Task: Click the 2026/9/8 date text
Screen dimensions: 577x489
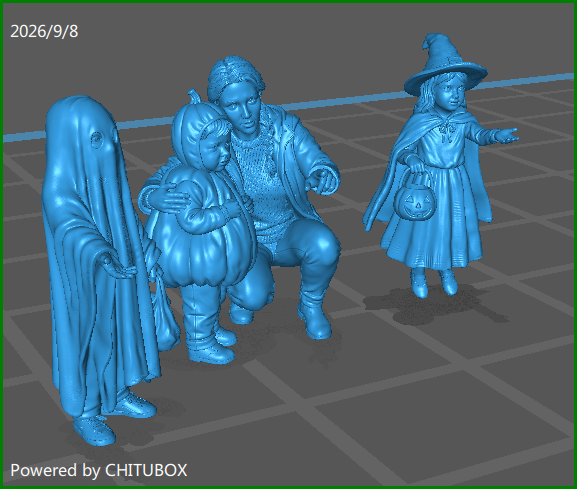Action: pos(44,31)
